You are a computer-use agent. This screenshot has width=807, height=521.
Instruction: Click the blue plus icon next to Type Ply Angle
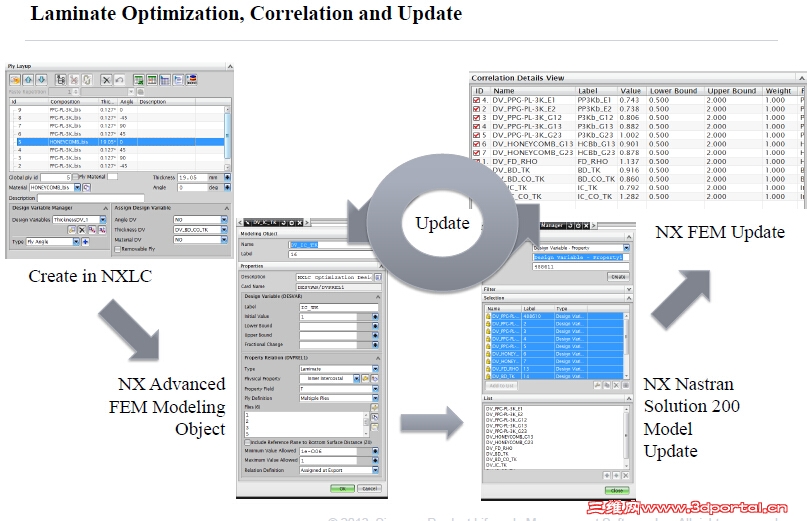pyautogui.click(x=85, y=241)
